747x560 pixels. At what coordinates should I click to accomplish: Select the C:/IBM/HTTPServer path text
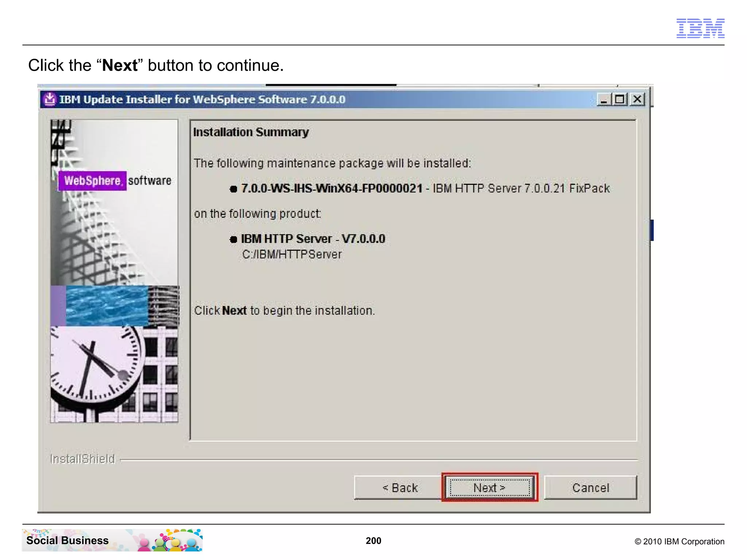click(292, 254)
